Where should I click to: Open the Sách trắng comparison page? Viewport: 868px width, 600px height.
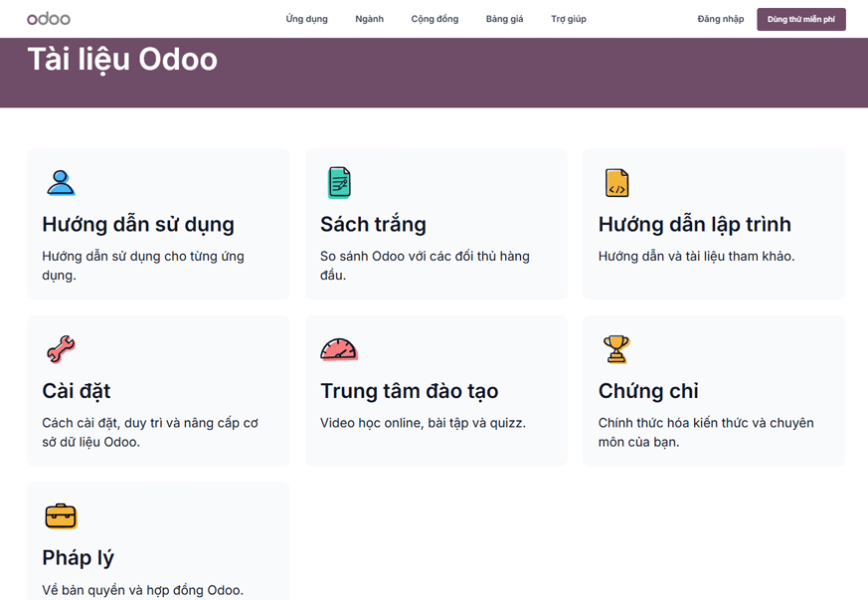[x=372, y=224]
